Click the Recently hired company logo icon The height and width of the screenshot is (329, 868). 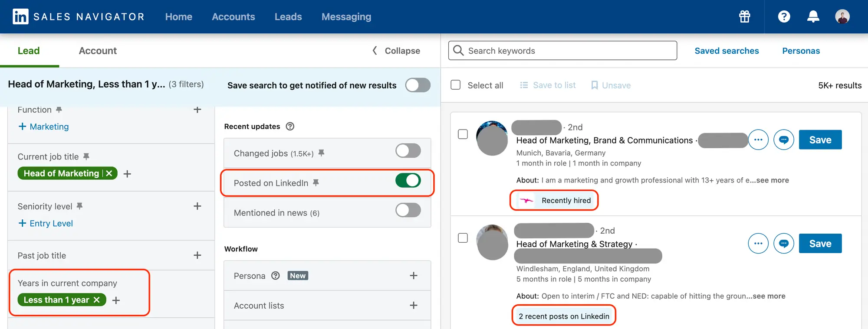pyautogui.click(x=526, y=200)
